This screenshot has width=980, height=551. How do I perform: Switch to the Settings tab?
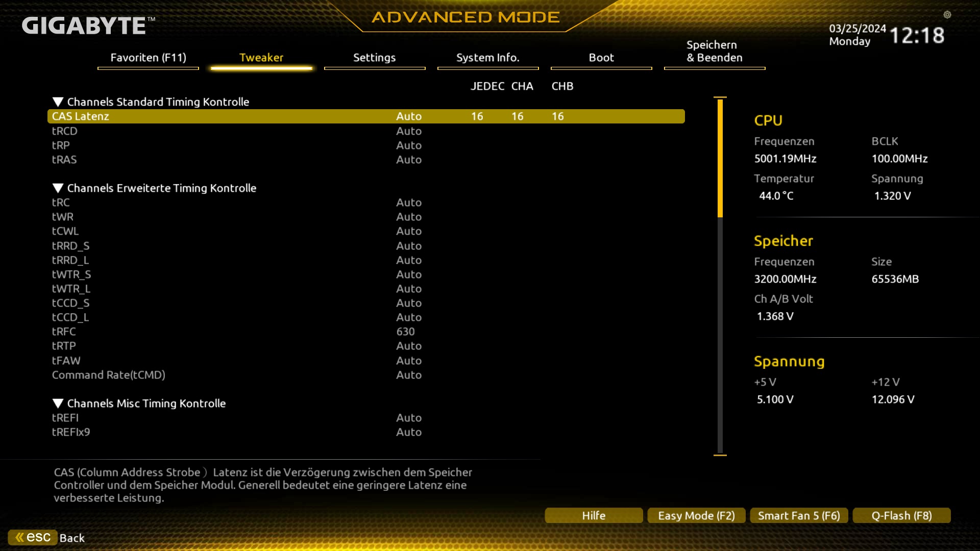tap(374, 58)
